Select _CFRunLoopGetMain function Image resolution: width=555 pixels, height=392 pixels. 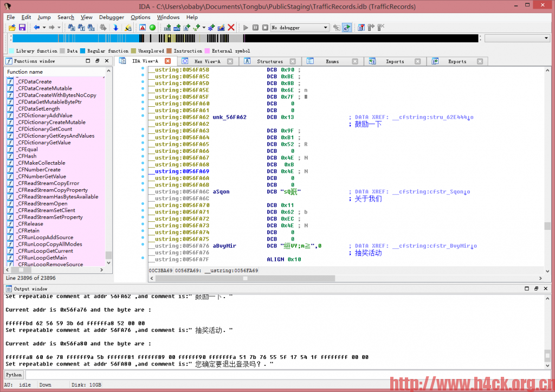42,258
